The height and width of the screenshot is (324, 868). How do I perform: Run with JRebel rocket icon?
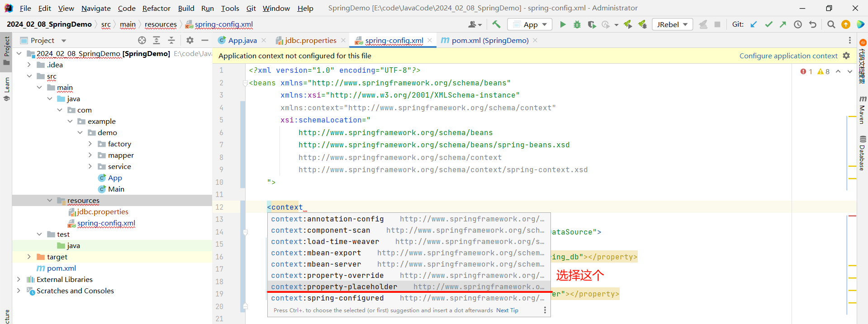point(628,24)
